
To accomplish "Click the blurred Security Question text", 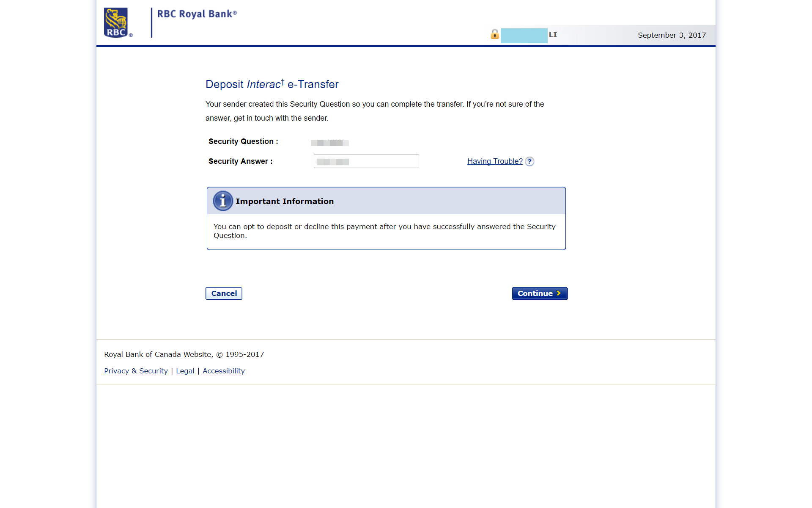I will pyautogui.click(x=330, y=142).
